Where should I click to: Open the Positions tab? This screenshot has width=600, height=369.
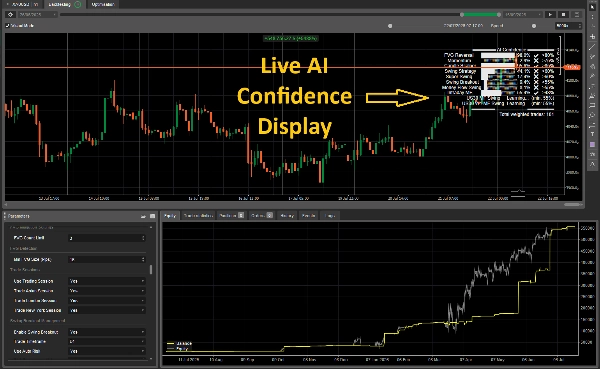[x=232, y=216]
